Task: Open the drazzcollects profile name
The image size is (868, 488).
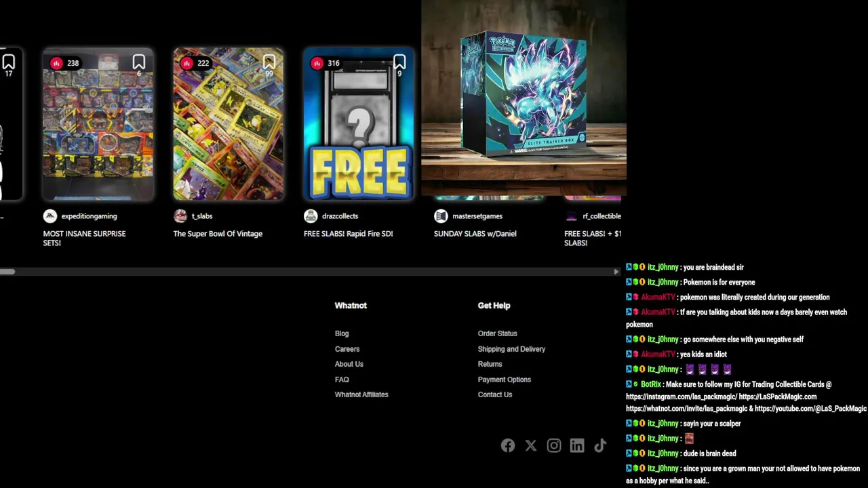Action: (x=340, y=216)
